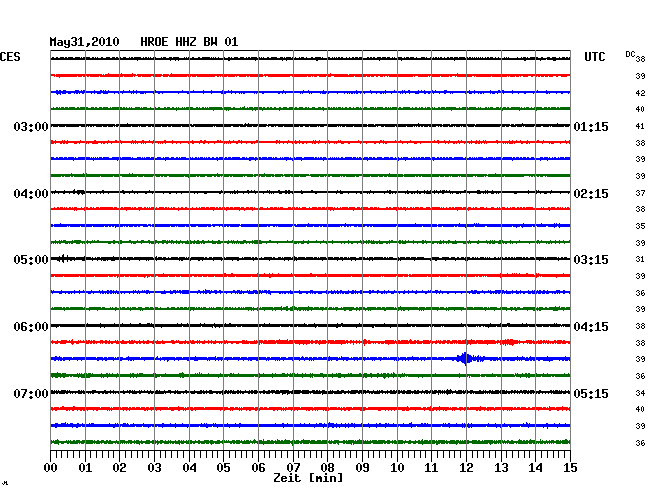Click the 06:00 local time label
Screen dimensions: 650x494
[x=31, y=327]
